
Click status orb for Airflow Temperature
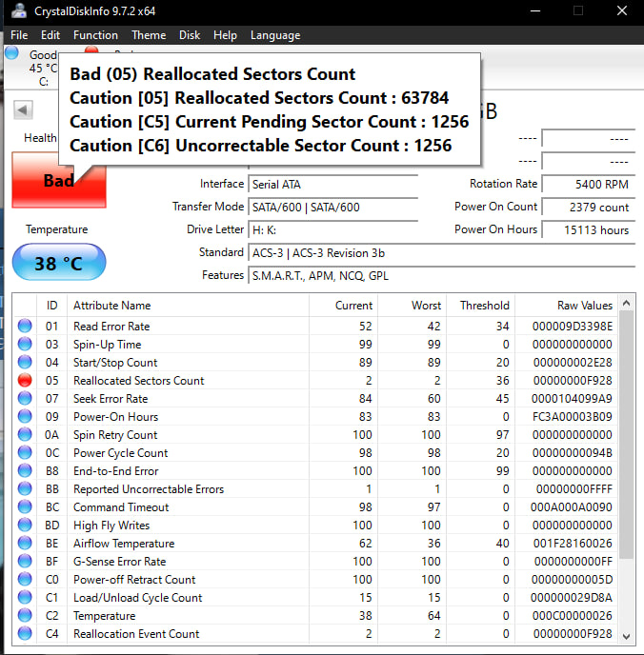[x=25, y=543]
